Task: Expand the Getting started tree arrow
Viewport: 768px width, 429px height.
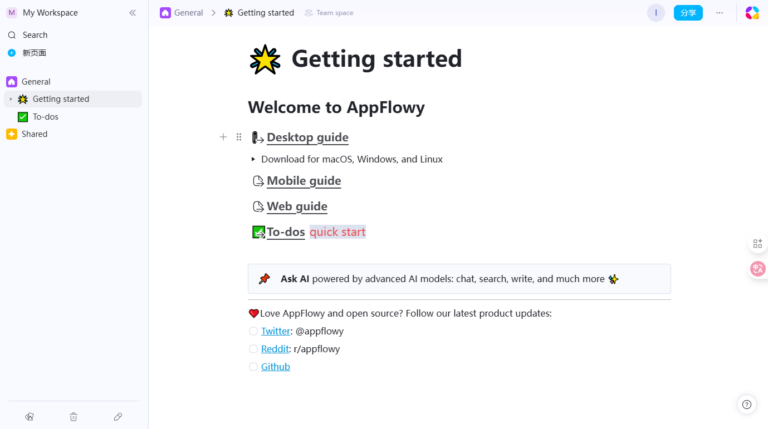Action: (x=11, y=99)
